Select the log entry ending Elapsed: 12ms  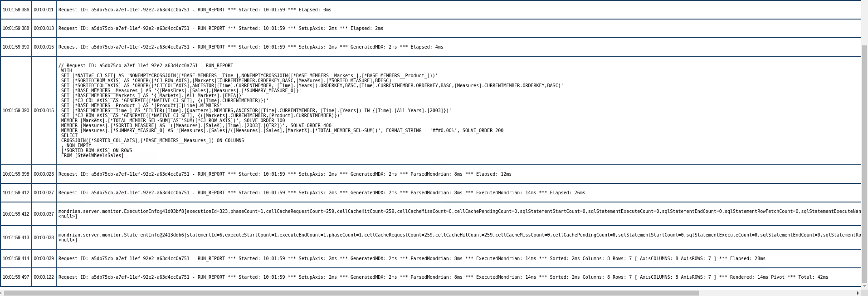(x=285, y=174)
